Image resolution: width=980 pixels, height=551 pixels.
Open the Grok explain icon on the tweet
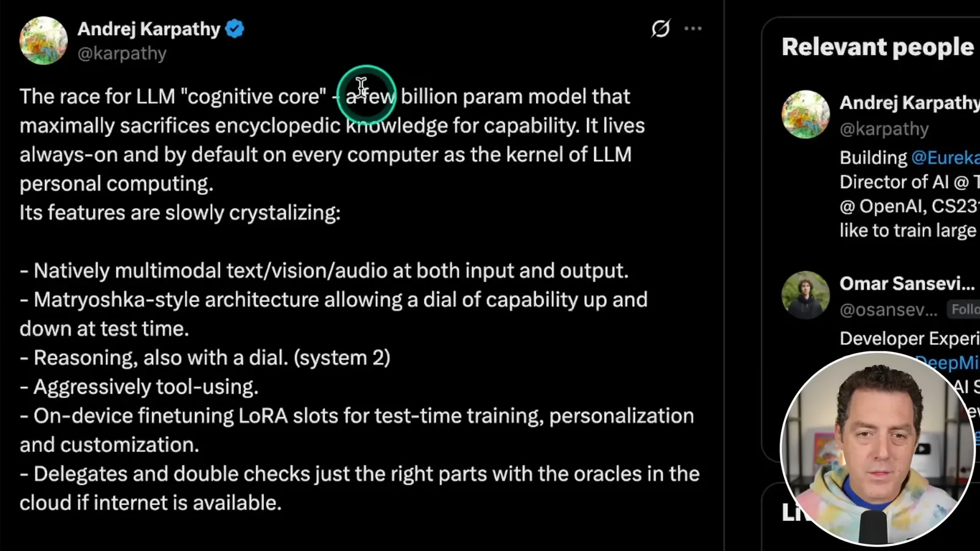pos(660,28)
